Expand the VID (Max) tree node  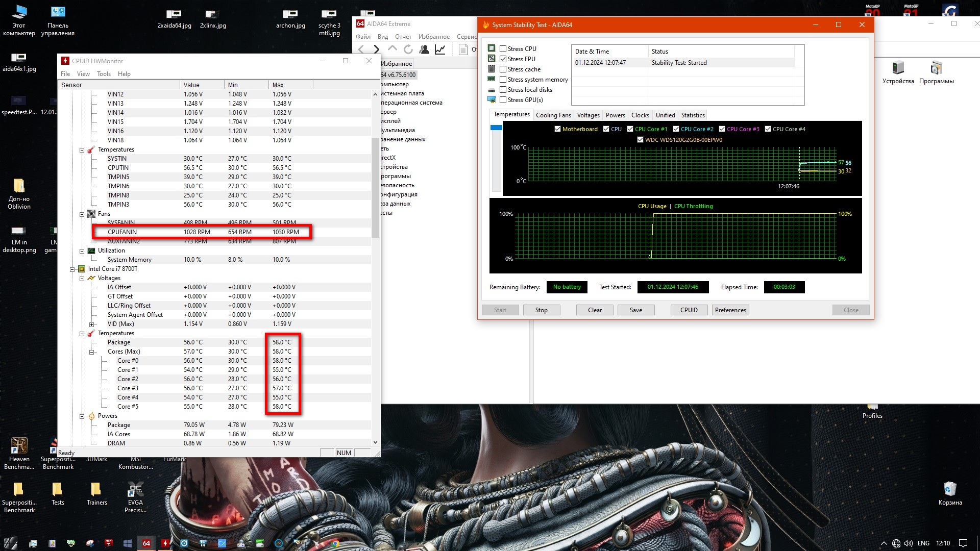(x=91, y=324)
